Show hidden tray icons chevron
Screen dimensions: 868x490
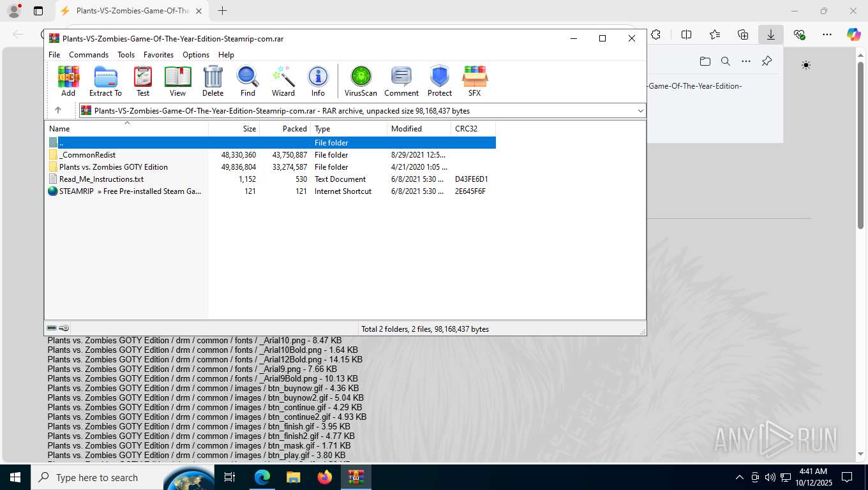[x=740, y=477]
